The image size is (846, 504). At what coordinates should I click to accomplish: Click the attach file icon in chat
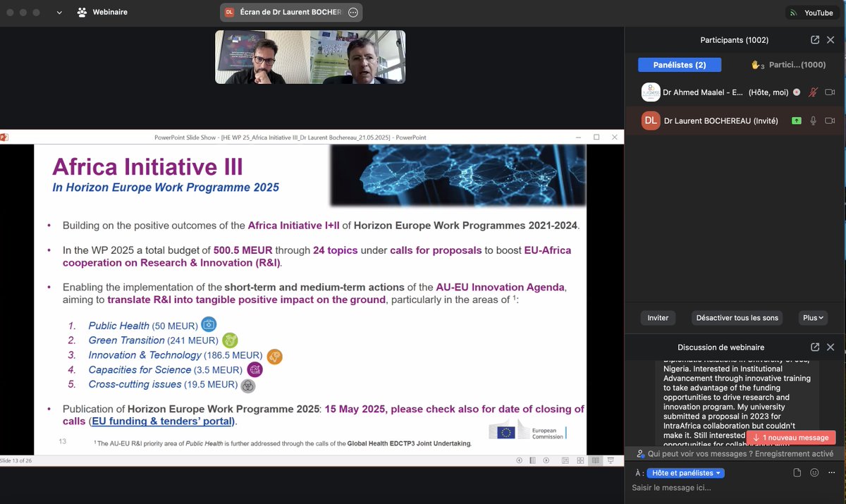point(797,473)
